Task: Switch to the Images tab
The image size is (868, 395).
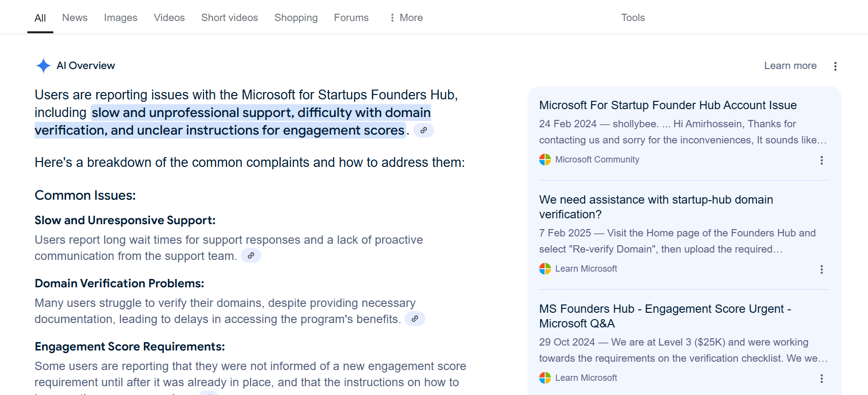Action: [121, 18]
